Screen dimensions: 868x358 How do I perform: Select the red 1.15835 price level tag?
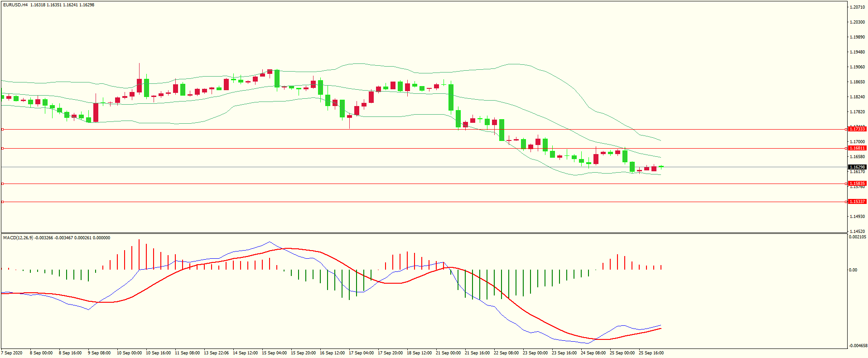[x=857, y=184]
